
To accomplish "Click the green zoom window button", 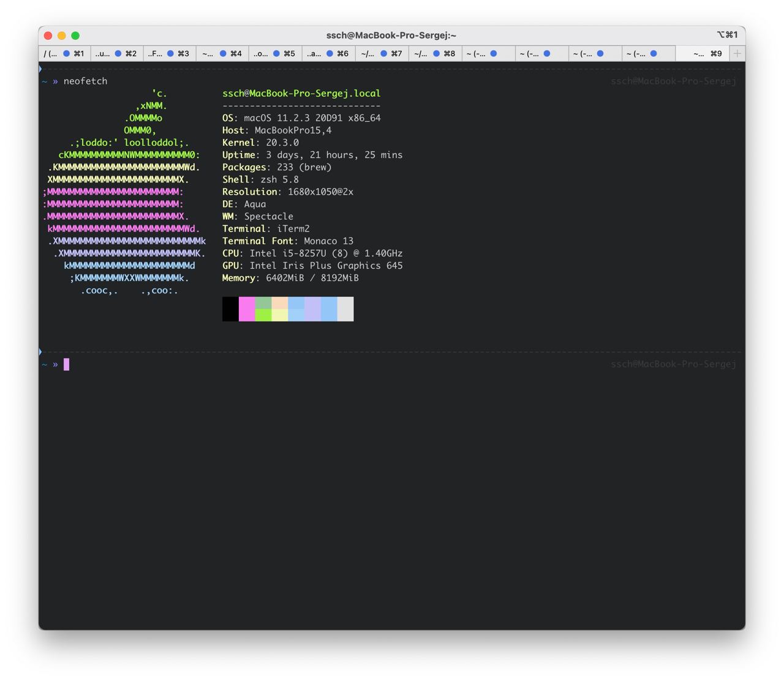I will click(x=75, y=36).
